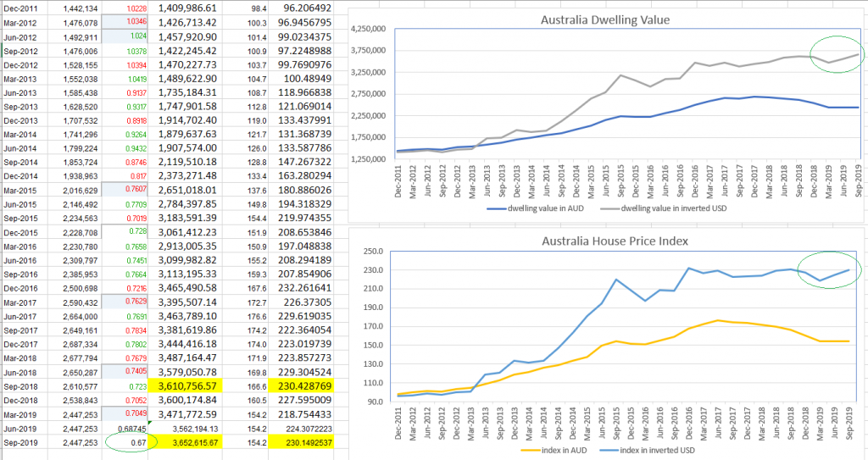The height and width of the screenshot is (460, 868).
Task: Click index cell 98.4 in Dec-2011 row
Action: [x=259, y=8]
